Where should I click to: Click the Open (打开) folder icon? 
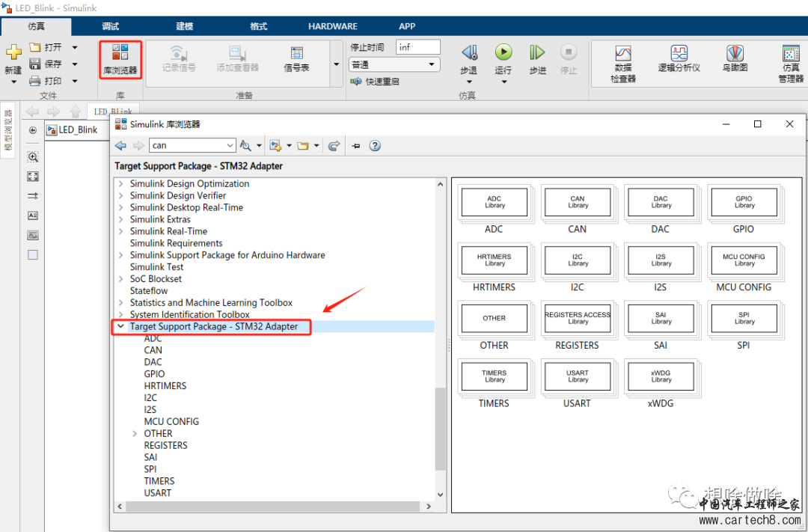pyautogui.click(x=35, y=47)
